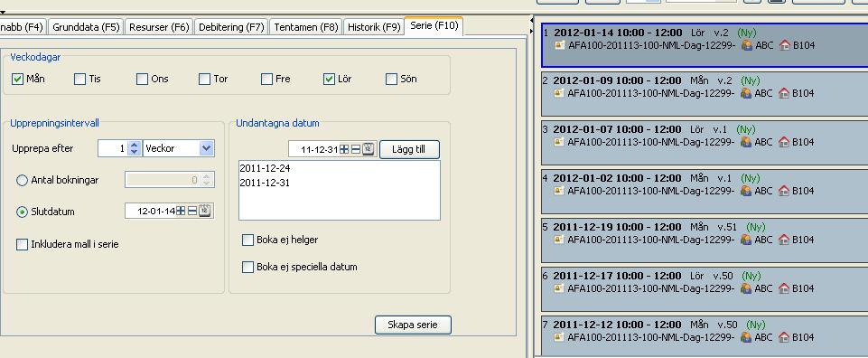Viewport: 868px width, 358px height.
Task: Select 2011-12-24 in excluded dates list
Action: click(266, 168)
